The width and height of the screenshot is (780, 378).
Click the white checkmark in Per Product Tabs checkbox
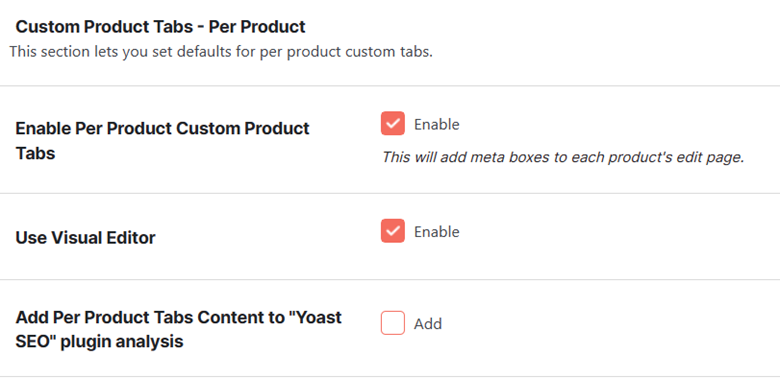(x=392, y=123)
